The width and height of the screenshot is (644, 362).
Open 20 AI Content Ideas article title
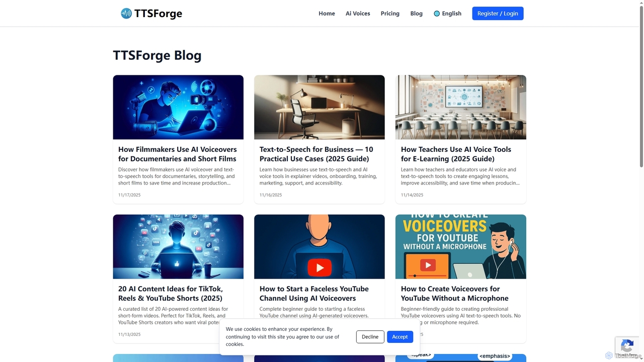[171, 293]
